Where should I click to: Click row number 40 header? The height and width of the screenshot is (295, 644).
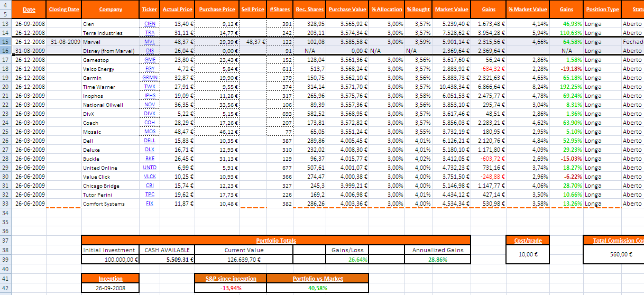tap(6, 269)
